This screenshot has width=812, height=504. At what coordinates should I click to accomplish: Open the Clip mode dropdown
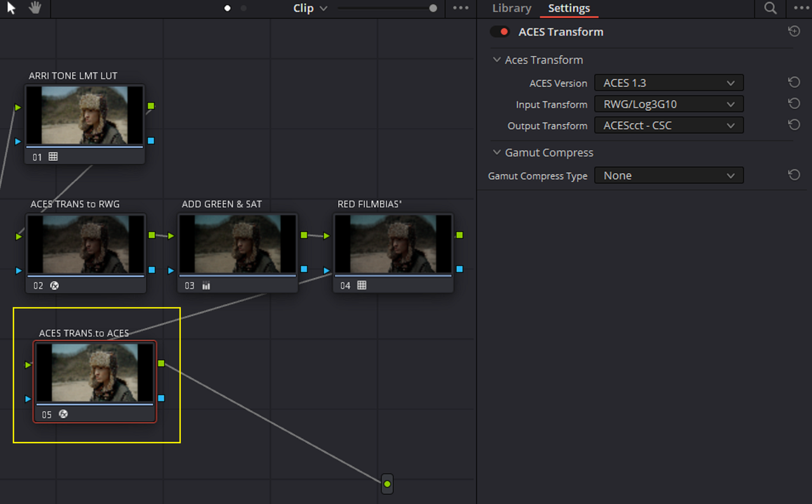(x=310, y=8)
